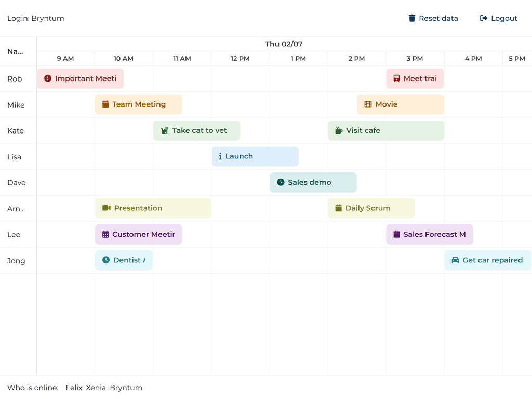
Task: Click the info icon on Launch event
Action: 220,156
